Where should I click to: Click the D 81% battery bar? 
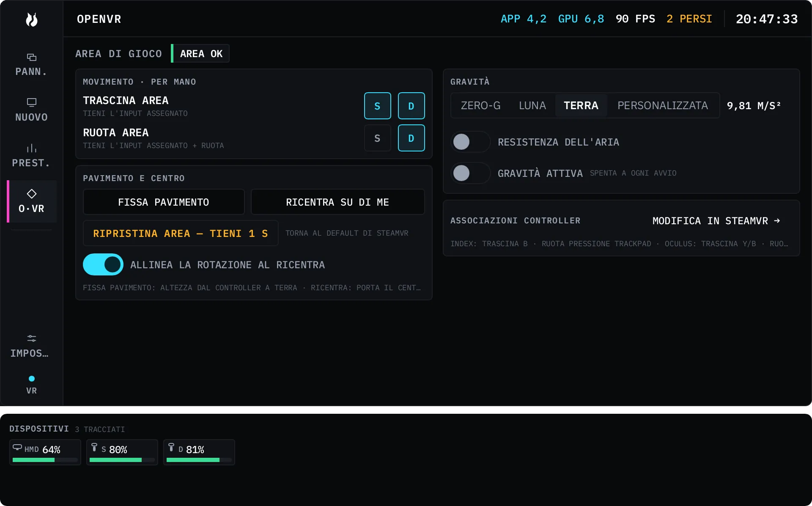[199, 460]
